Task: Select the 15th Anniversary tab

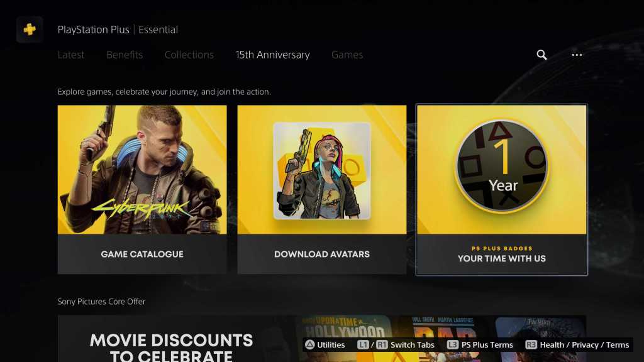Action: coord(273,55)
